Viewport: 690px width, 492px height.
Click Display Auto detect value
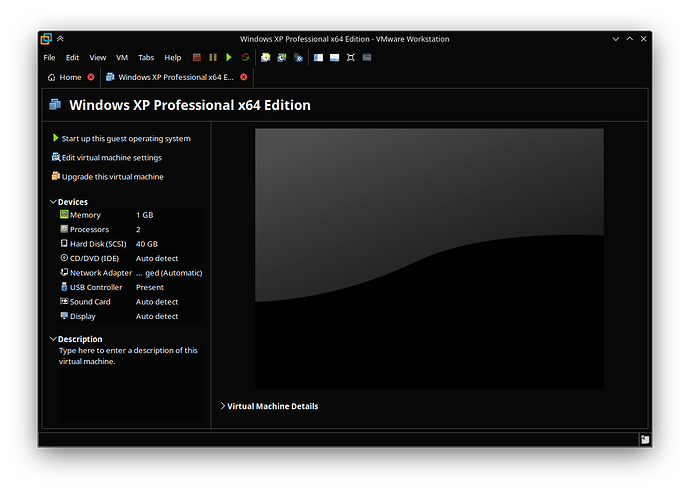tap(157, 316)
